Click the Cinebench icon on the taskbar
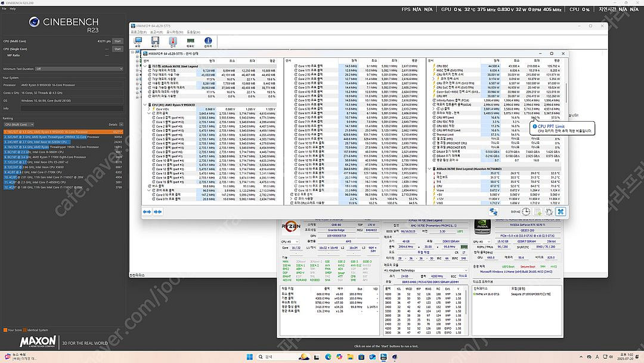The image size is (644, 363). 395,357
